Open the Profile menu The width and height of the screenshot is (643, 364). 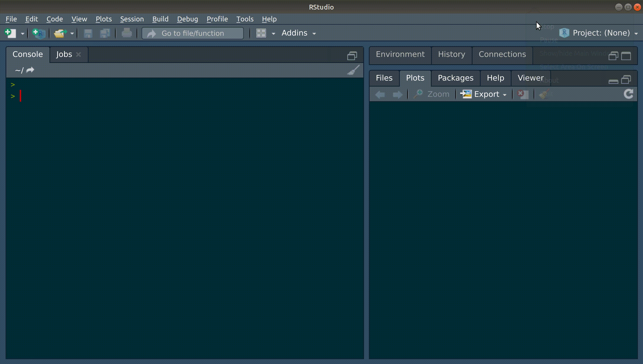217,19
